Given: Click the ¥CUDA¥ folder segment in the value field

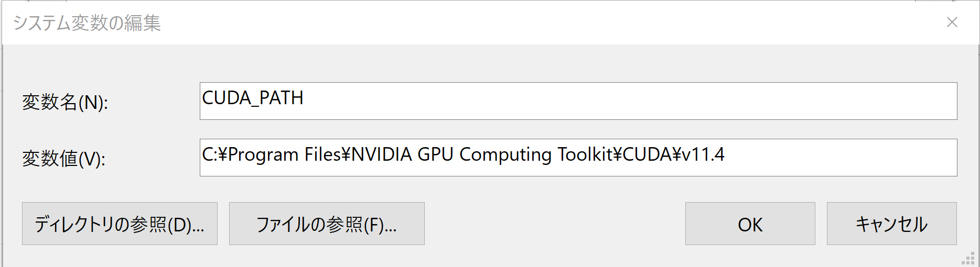Looking at the screenshot, I should [647, 154].
